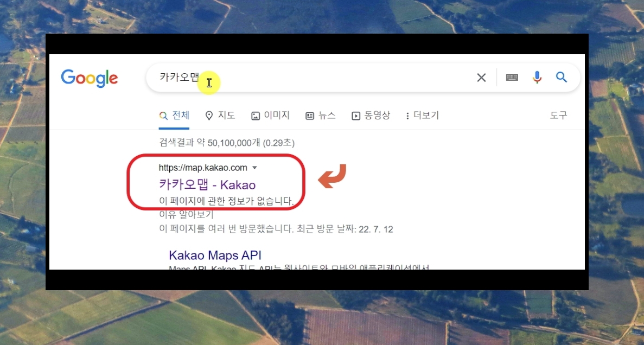The image size is (644, 345).
Task: Open the 카카오맵 - Kakao result link
Action: coord(207,184)
